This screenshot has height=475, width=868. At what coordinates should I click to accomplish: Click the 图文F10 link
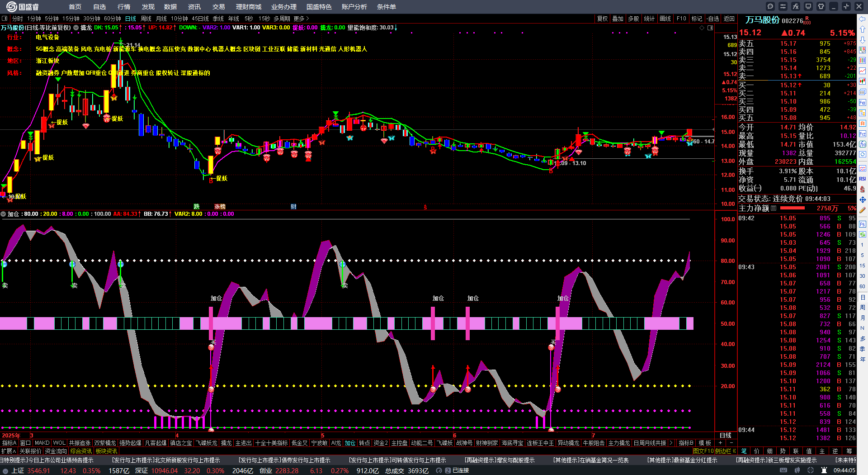(703, 451)
